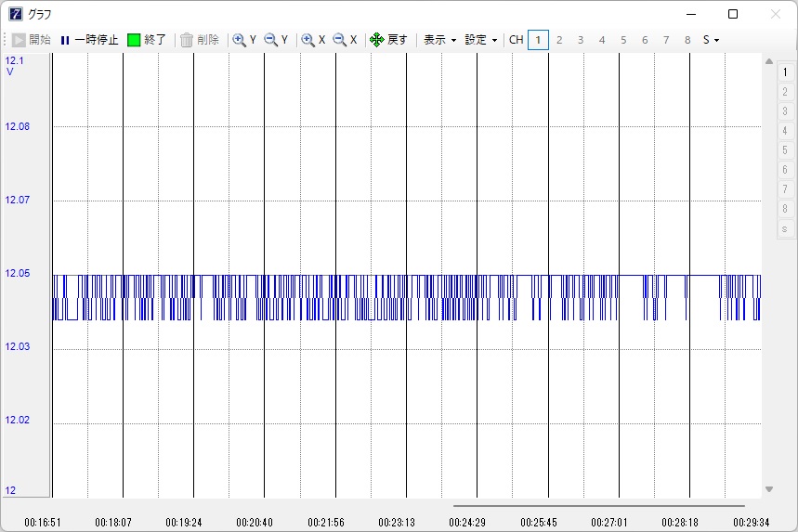Click the pause (一時停止) button
The image size is (798, 532).
click(89, 40)
